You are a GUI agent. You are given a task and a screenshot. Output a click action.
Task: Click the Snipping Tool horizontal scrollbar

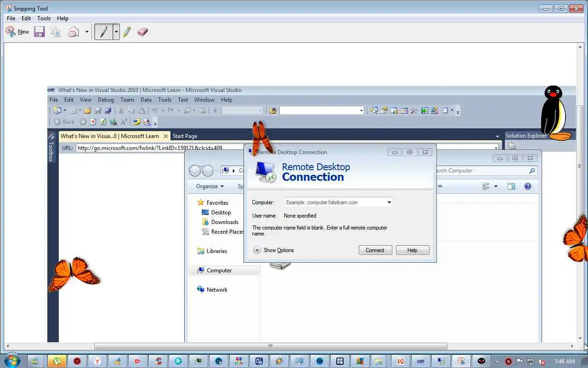tap(271, 346)
